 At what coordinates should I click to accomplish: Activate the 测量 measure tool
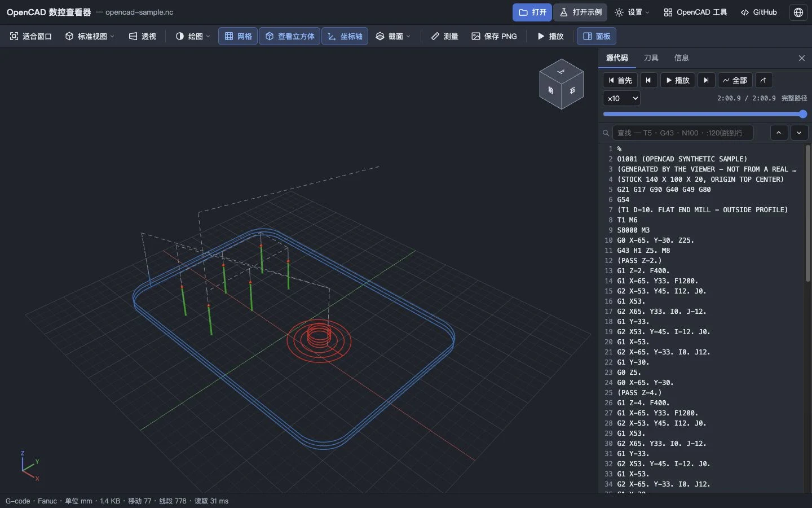click(444, 36)
